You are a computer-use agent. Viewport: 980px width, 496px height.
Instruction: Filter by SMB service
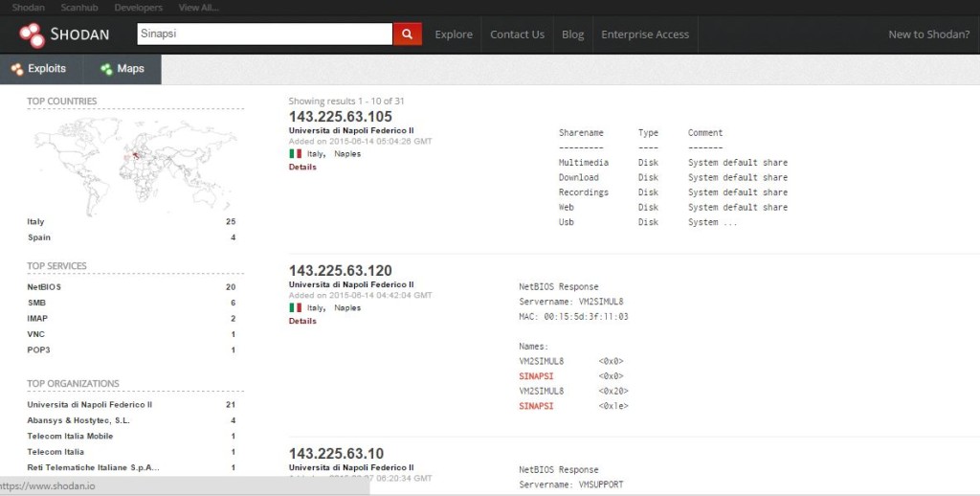(x=36, y=303)
